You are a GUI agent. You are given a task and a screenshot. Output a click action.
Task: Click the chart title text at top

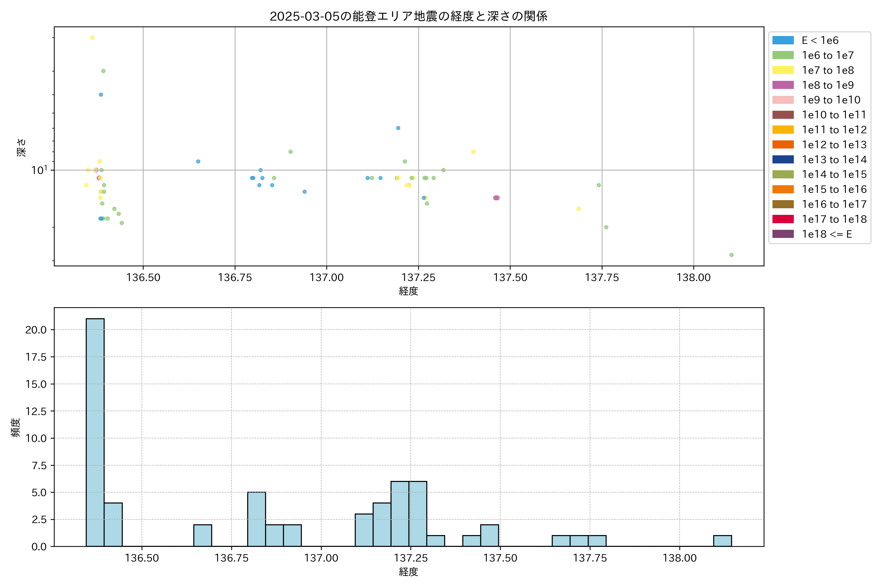pyautogui.click(x=408, y=16)
